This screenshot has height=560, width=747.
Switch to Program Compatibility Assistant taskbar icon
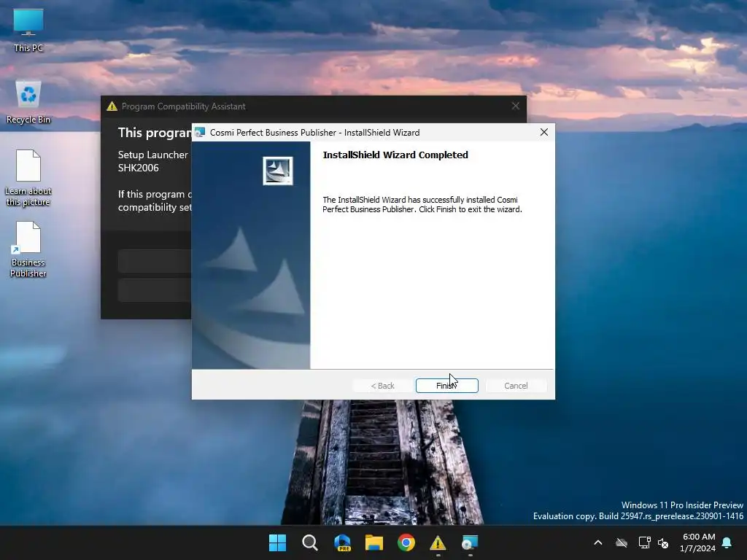point(438,542)
